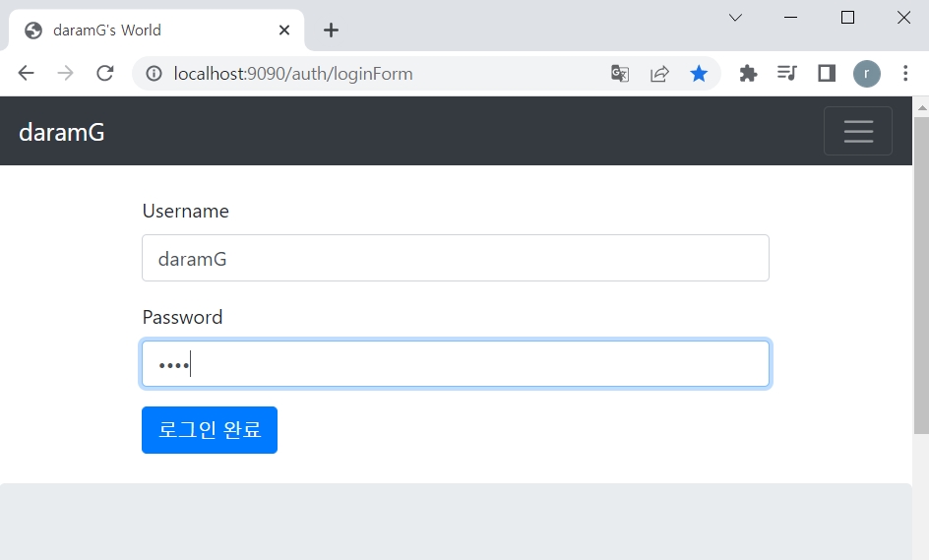Click the Password input field
The height and width of the screenshot is (560, 929).
[x=456, y=364]
